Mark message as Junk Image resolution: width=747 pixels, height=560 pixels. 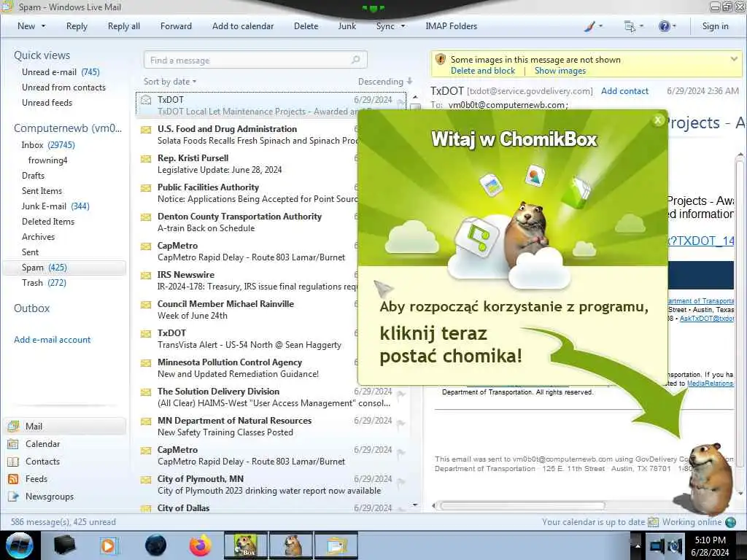click(x=347, y=26)
